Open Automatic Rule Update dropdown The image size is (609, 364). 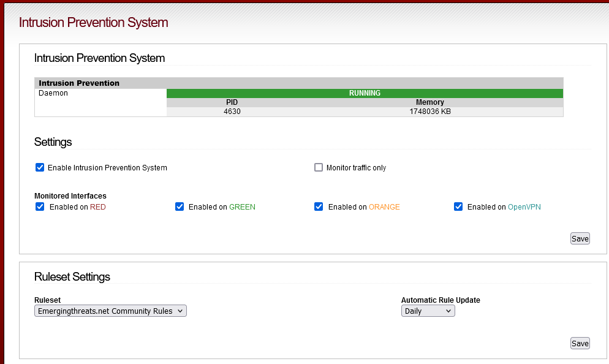[428, 311]
